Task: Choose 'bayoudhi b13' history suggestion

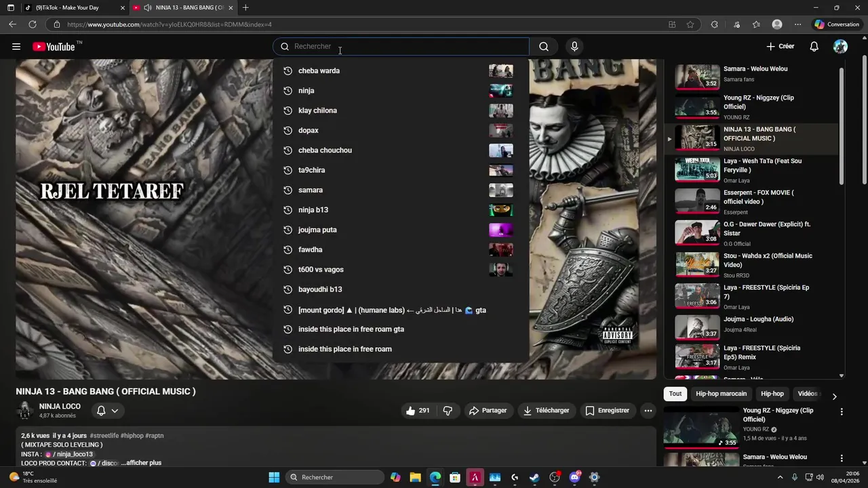Action: coord(400,289)
